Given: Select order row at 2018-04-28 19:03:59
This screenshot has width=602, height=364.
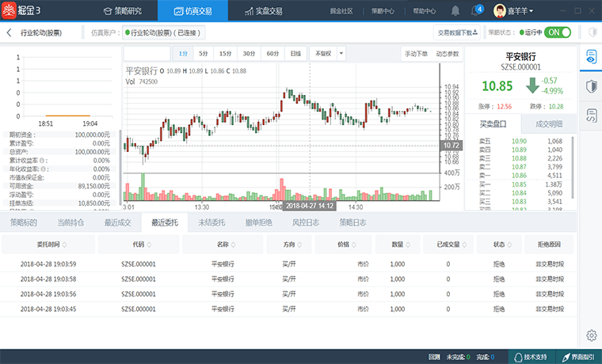Looking at the screenshot, I should [288, 264].
